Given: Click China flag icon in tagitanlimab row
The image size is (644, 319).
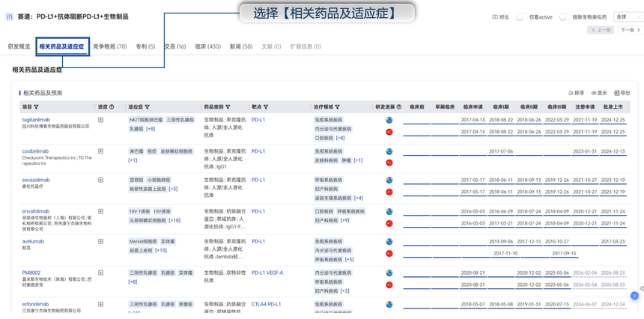Looking at the screenshot, I should (389, 132).
